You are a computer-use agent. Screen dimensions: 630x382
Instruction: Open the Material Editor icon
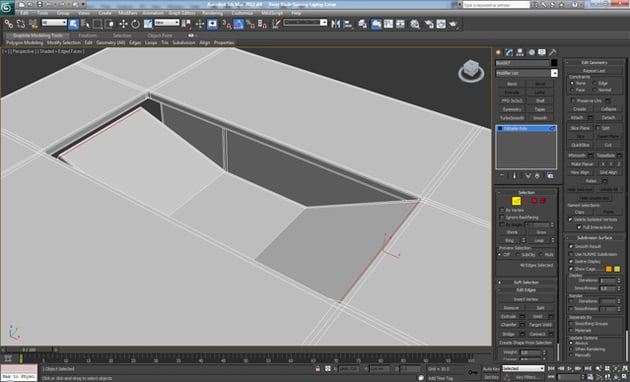pyautogui.click(x=415, y=24)
